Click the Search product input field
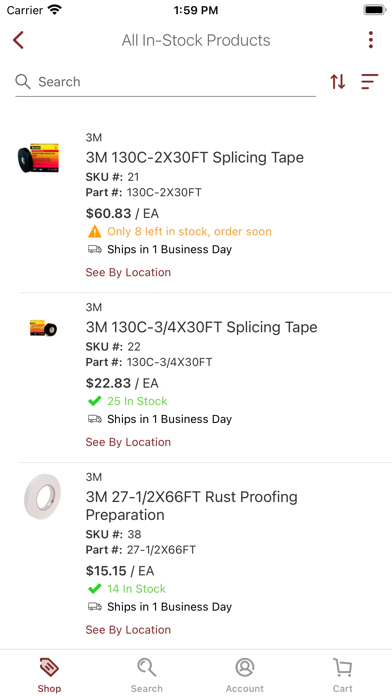The image size is (392, 696). coord(166,82)
